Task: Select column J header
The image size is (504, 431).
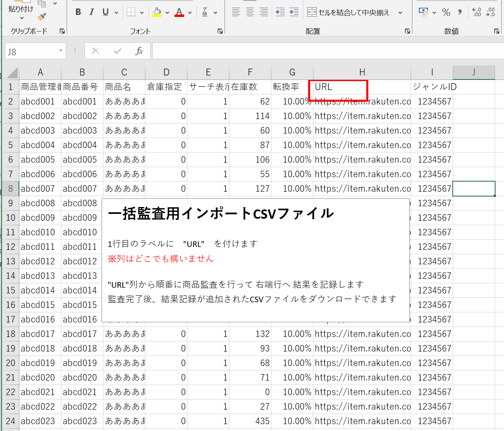Action: [x=474, y=72]
